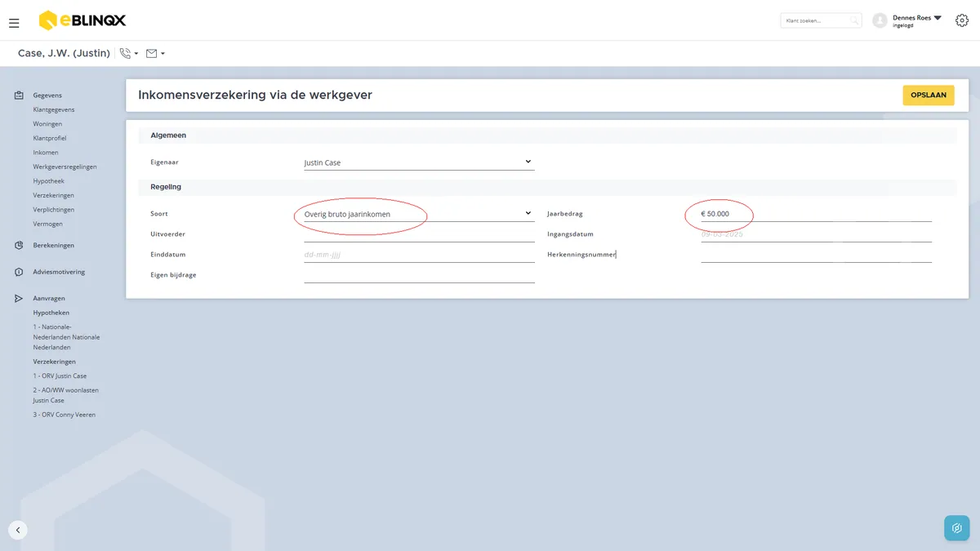Open ORV Conny Veeren request
980x551 pixels.
point(65,415)
